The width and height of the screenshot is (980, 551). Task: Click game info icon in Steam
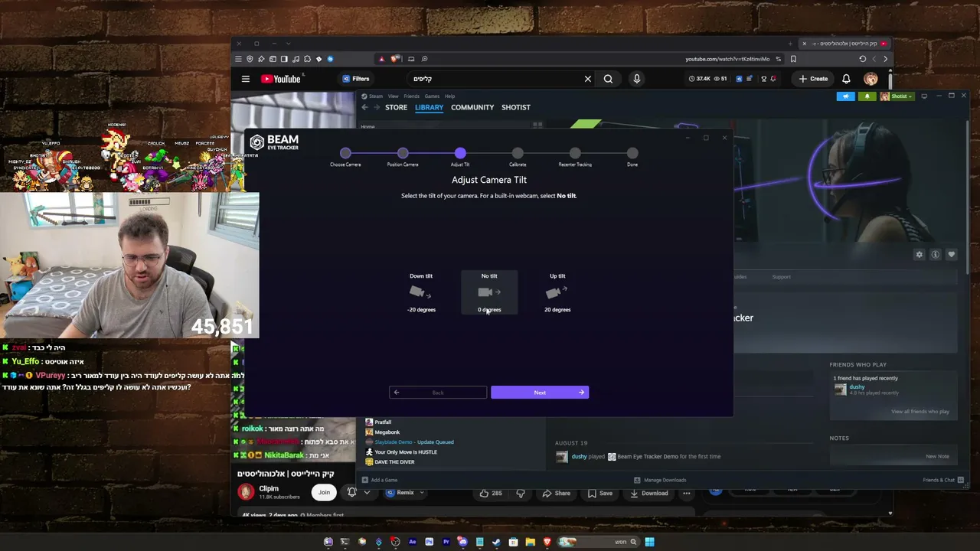(x=936, y=255)
